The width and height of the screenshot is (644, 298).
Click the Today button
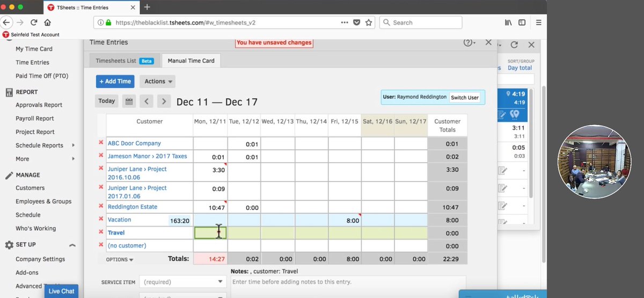click(x=107, y=101)
